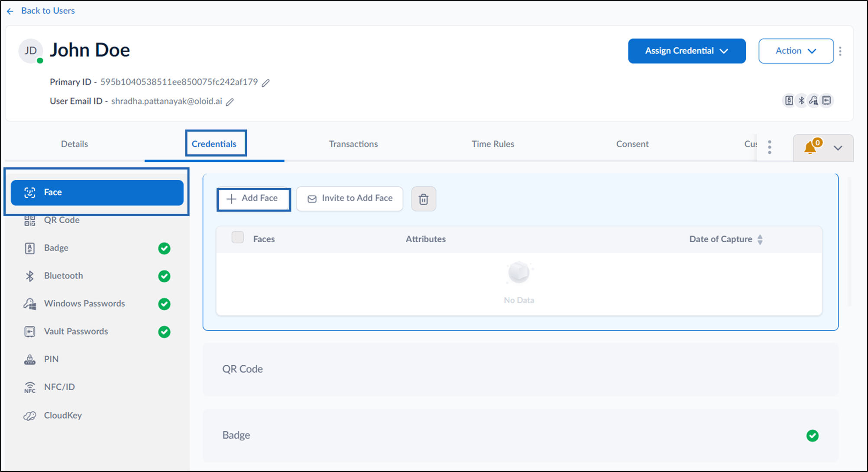Click the trash delete icon button
868x472 pixels.
(x=424, y=199)
